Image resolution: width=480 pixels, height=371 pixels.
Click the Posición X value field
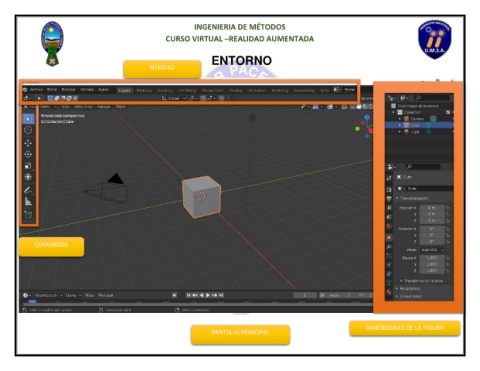[x=432, y=208]
